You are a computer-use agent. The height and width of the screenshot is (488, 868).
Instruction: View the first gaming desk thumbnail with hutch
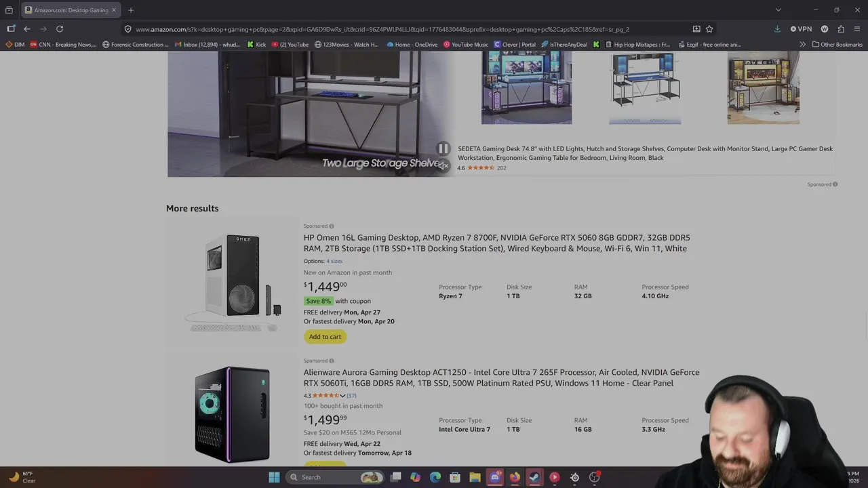coord(526,87)
